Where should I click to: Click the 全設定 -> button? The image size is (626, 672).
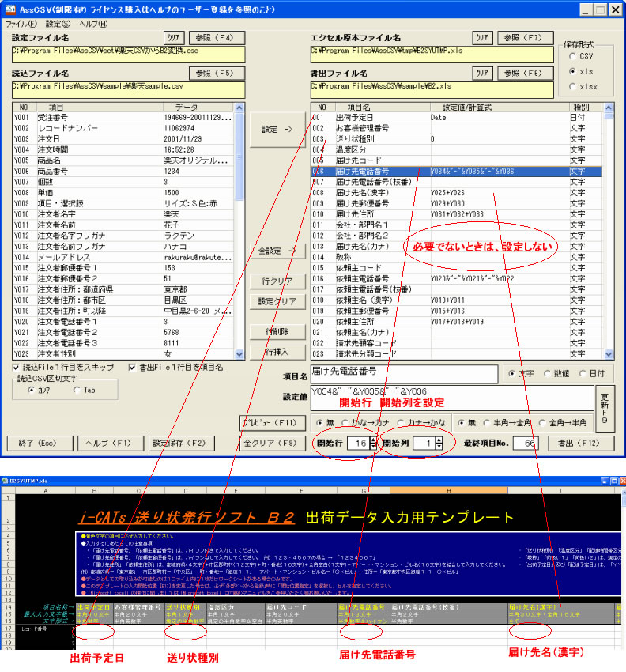pyautogui.click(x=277, y=251)
